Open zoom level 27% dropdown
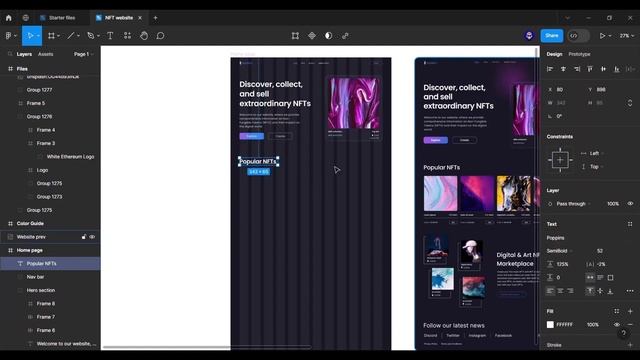 [x=627, y=36]
